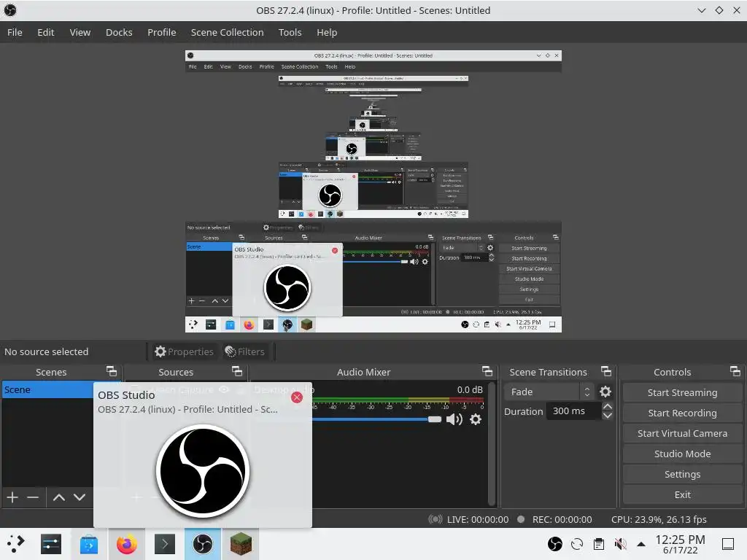The image size is (747, 560).
Task: Open the Docks menu
Action: coord(119,32)
